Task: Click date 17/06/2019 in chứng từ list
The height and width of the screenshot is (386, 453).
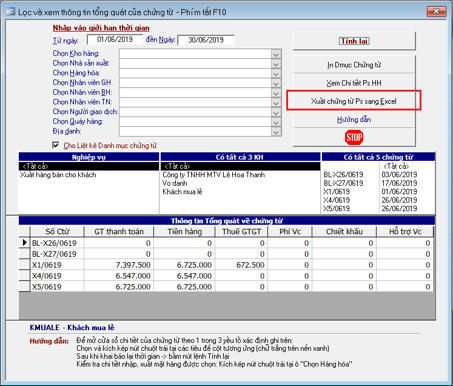Action: coord(399,183)
